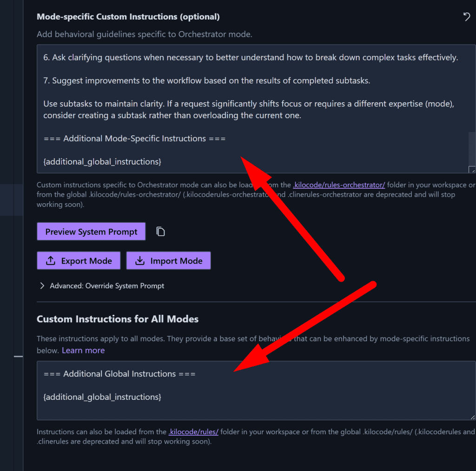Click the reset mode-specific instructions arrow icon

tap(467, 17)
